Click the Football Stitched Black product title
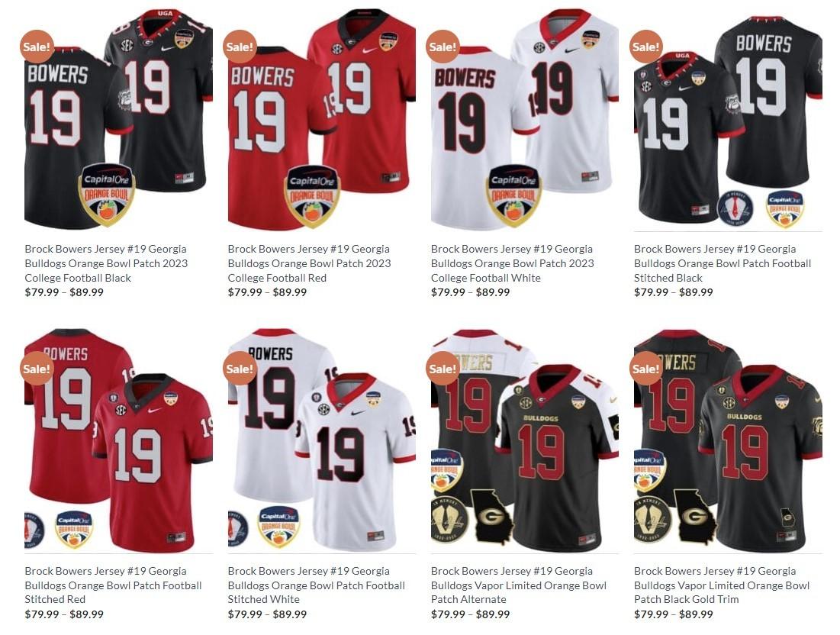 (x=723, y=263)
